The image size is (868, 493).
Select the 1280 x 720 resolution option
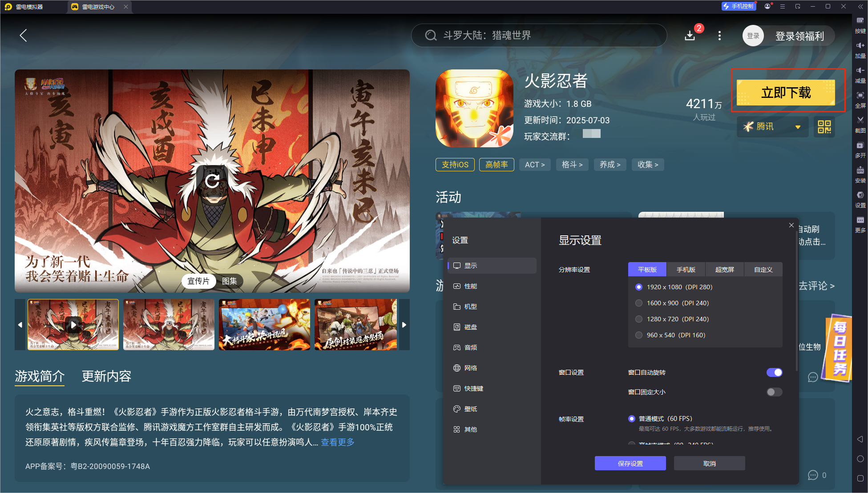coord(639,319)
